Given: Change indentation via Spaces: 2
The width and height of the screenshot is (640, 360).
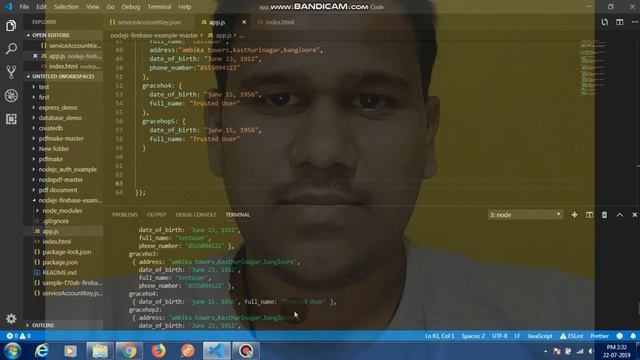Looking at the screenshot, I should (x=473, y=336).
